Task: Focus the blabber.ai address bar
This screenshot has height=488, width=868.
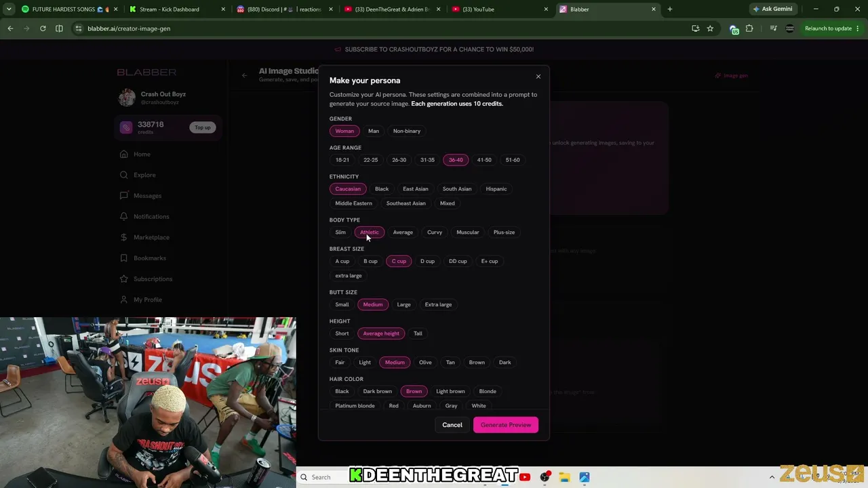Action: coord(380,28)
